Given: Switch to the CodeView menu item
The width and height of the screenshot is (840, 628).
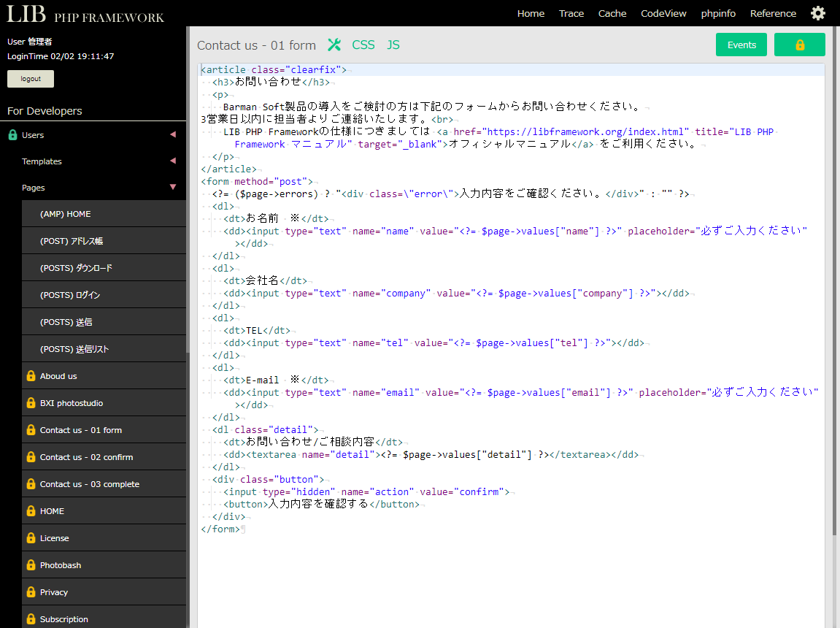Looking at the screenshot, I should pos(663,13).
